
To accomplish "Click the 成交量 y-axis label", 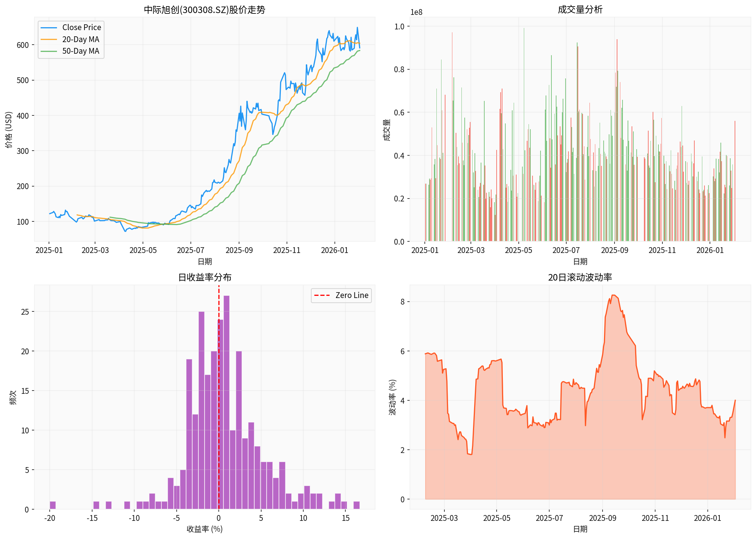I will click(387, 130).
